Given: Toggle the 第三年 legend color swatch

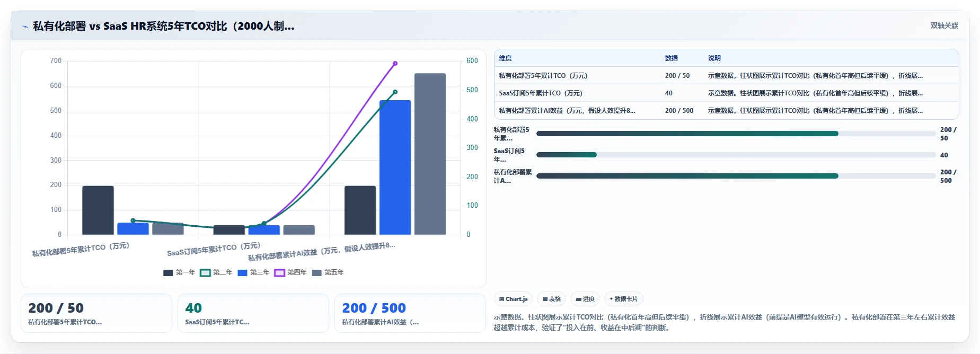Looking at the screenshot, I should coord(242,272).
